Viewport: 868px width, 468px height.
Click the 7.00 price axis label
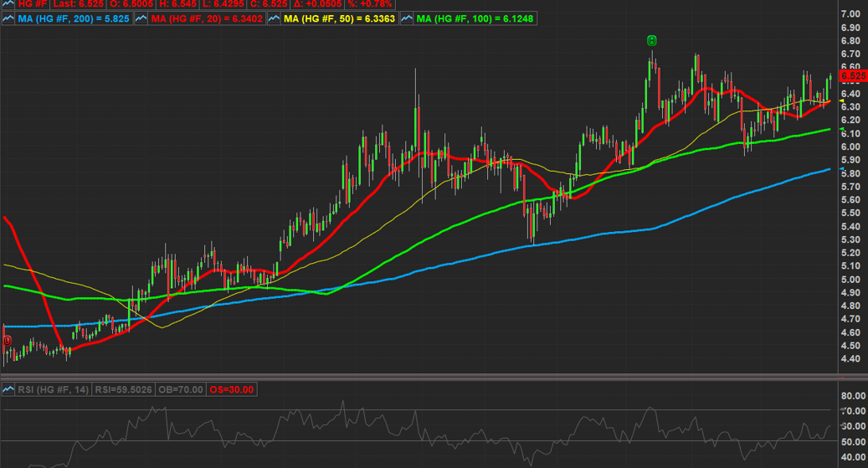point(850,14)
